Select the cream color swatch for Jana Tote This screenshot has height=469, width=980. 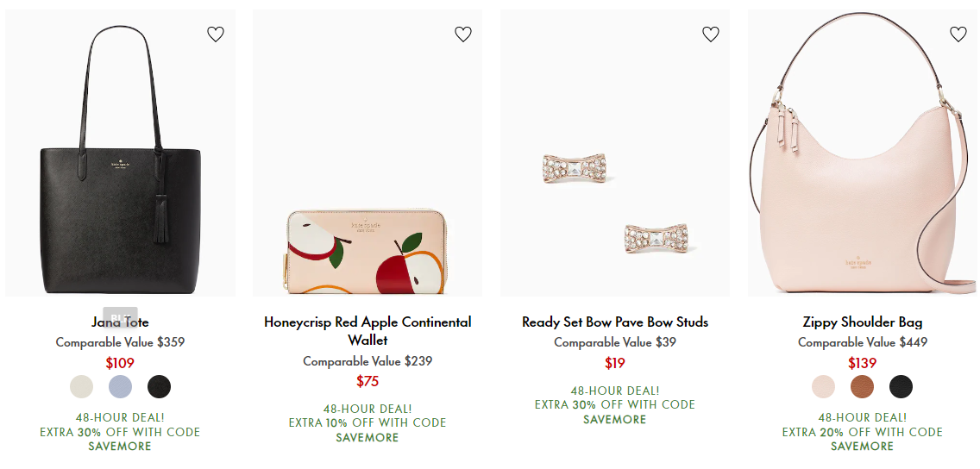coord(81,386)
